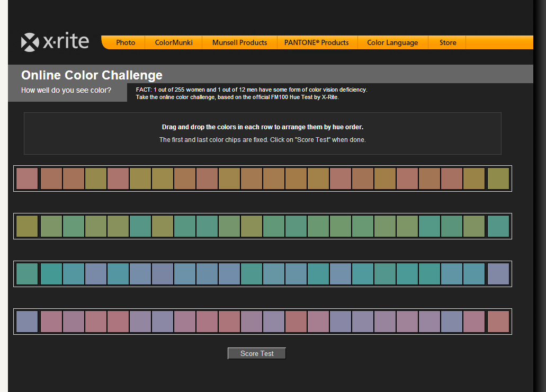Viewport: 546px width, 392px height.
Task: Click the 'first and last color chips are fixed' text
Action: (263, 140)
